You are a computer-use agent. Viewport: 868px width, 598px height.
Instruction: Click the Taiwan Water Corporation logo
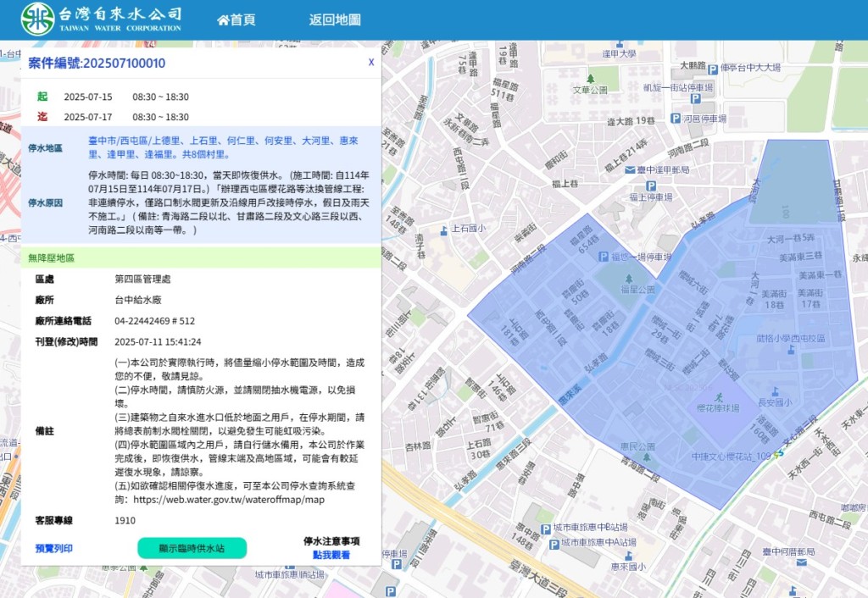(37, 19)
